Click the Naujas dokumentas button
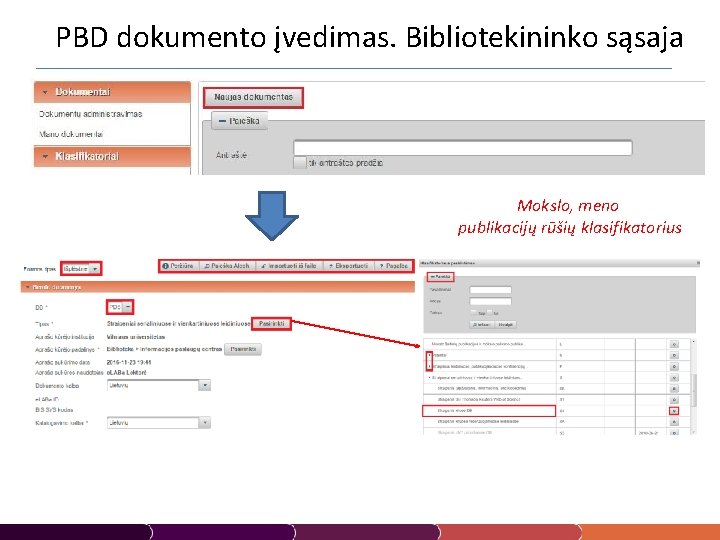Viewport: 720px width, 540px height. [x=253, y=97]
